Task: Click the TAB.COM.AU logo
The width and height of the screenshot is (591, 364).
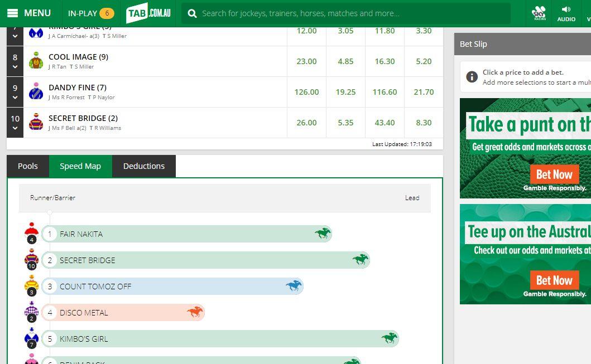Action: pyautogui.click(x=148, y=13)
